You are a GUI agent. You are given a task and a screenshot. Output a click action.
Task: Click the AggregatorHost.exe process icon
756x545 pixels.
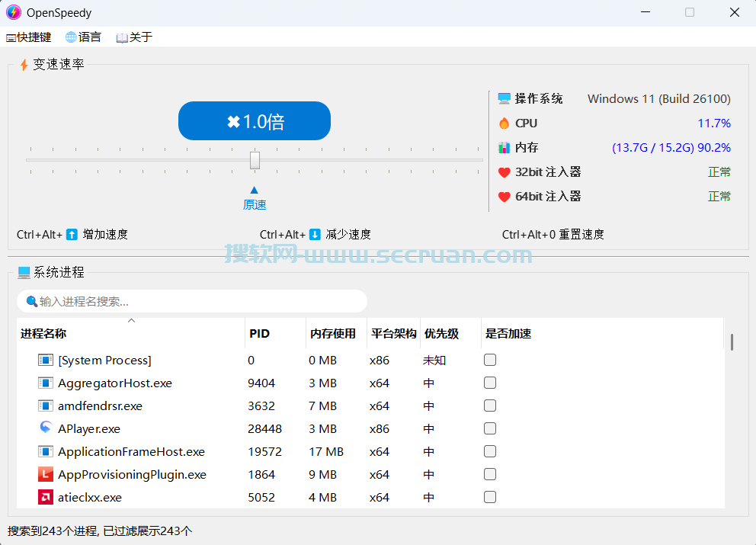(x=45, y=383)
